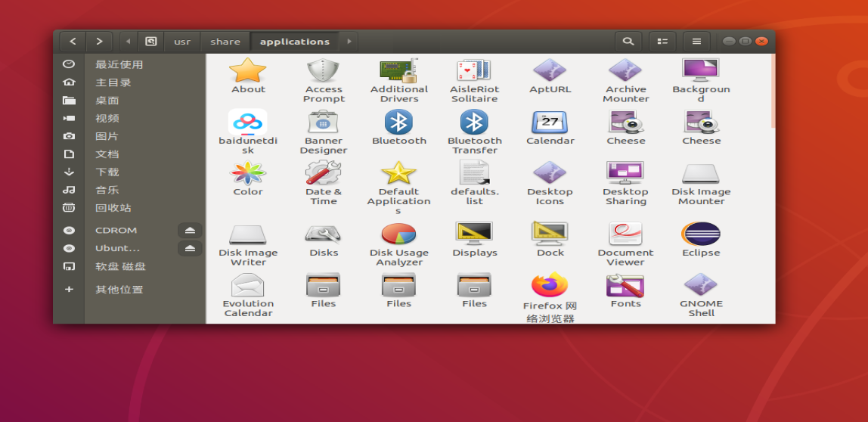Select CDROM in sidebar
868x422 pixels.
116,231
